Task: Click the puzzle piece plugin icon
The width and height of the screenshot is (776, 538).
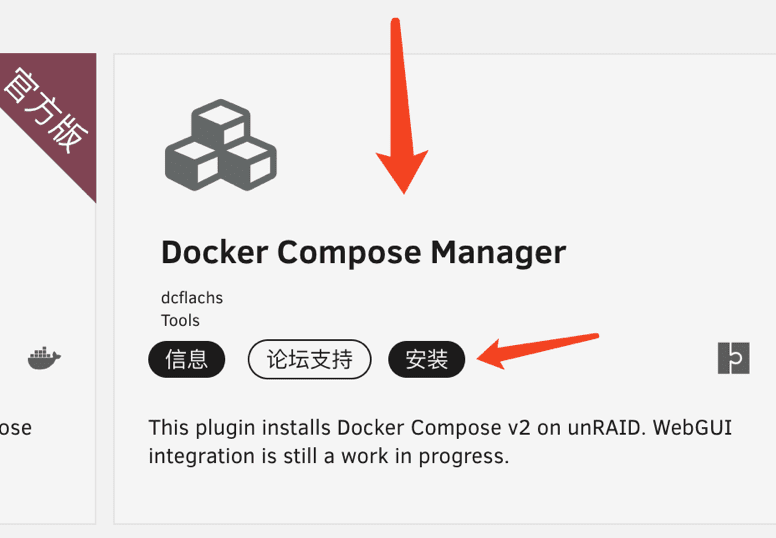Action: (733, 358)
